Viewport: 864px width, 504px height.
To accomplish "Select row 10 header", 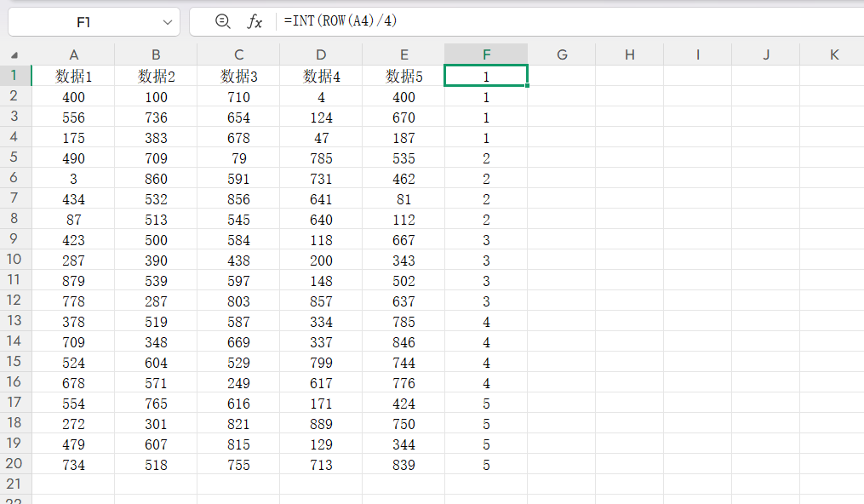I will coord(14,260).
